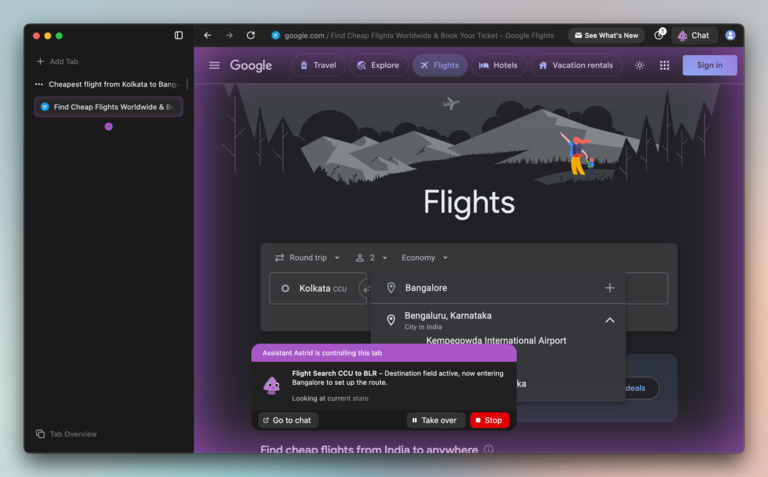Open the Chat button in the toolbar
768x477 pixels.
coord(694,35)
